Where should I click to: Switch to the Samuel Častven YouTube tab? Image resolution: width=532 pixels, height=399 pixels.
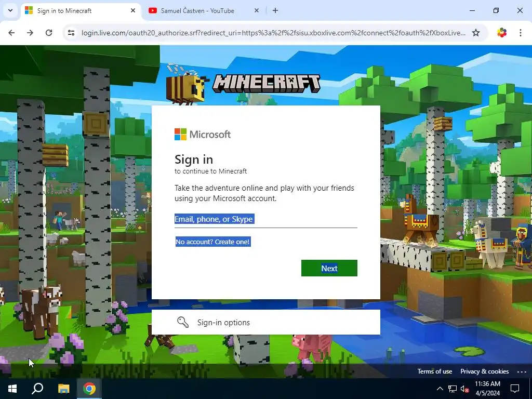coord(204,10)
